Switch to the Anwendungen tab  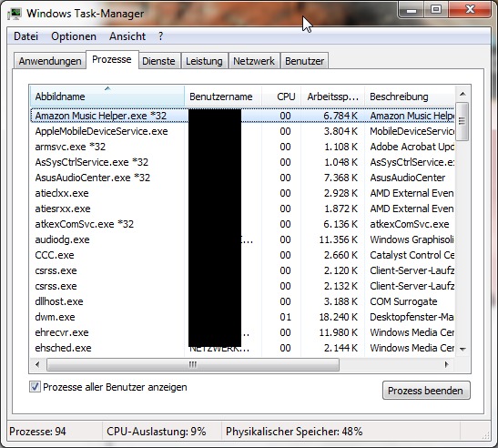pyautogui.click(x=50, y=61)
